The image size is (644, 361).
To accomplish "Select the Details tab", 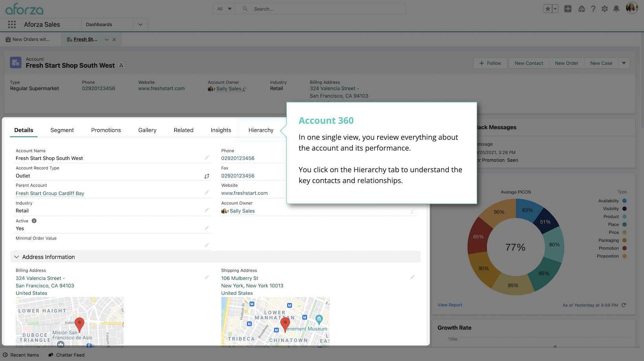I will click(x=24, y=130).
